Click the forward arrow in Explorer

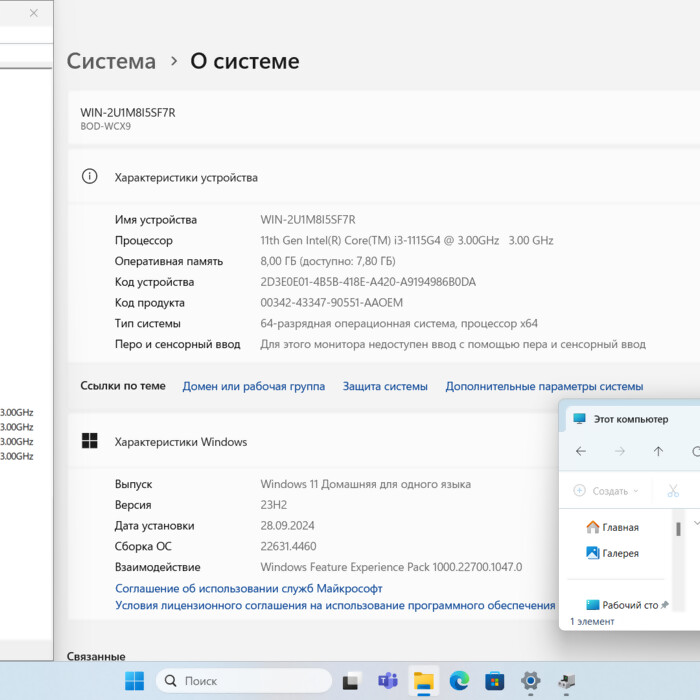click(620, 451)
